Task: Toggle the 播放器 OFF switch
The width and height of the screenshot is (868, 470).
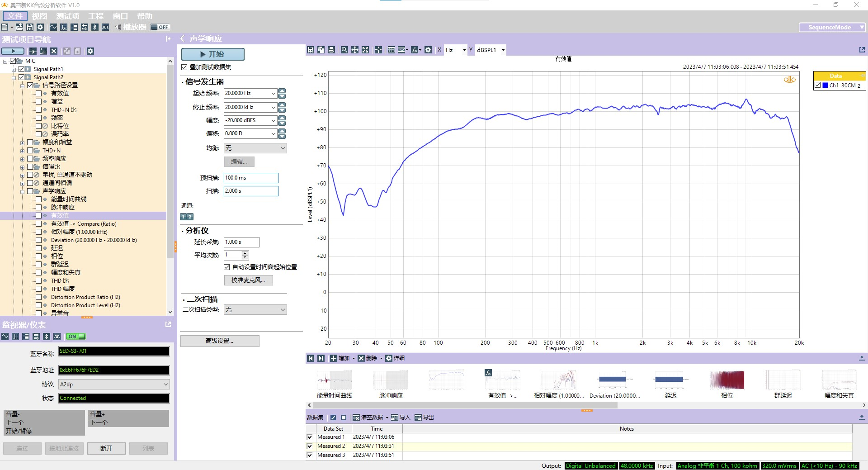Action: 160,27
